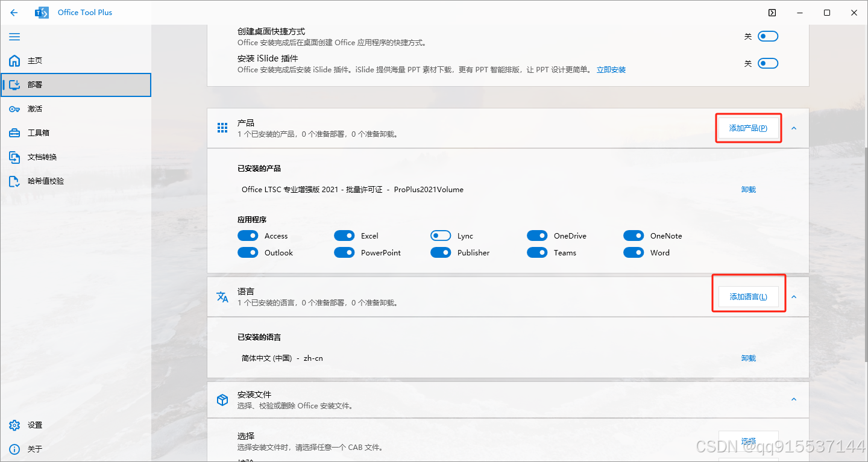Image resolution: width=868 pixels, height=462 pixels.
Task: Click the document convert icon beside 文档转换
Action: pos(14,157)
